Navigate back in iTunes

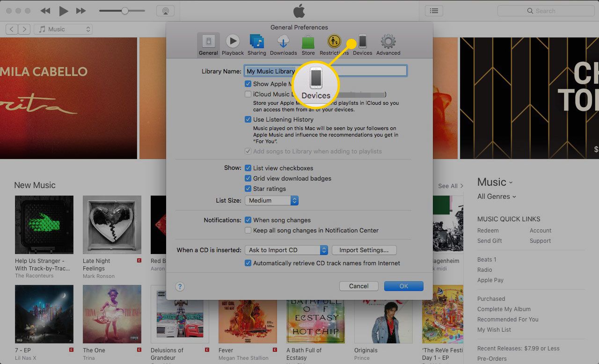12,29
